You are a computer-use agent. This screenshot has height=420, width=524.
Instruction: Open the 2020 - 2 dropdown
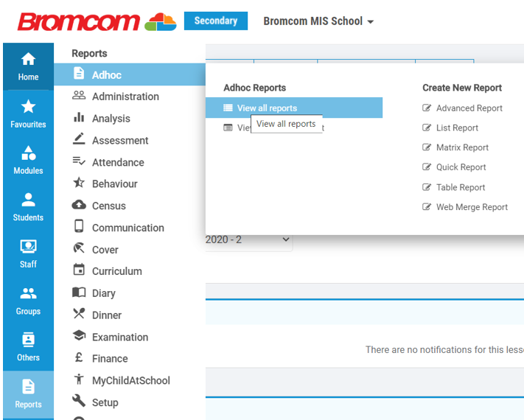coord(248,239)
